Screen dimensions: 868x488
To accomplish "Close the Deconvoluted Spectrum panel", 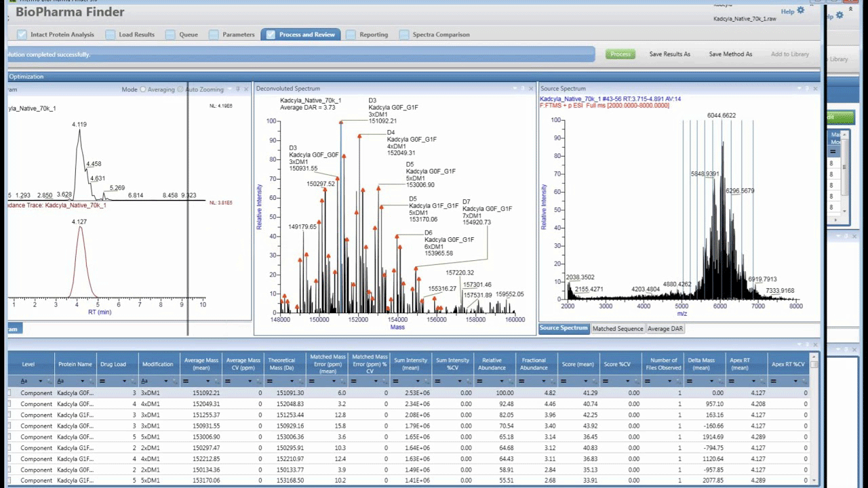I will pyautogui.click(x=531, y=89).
